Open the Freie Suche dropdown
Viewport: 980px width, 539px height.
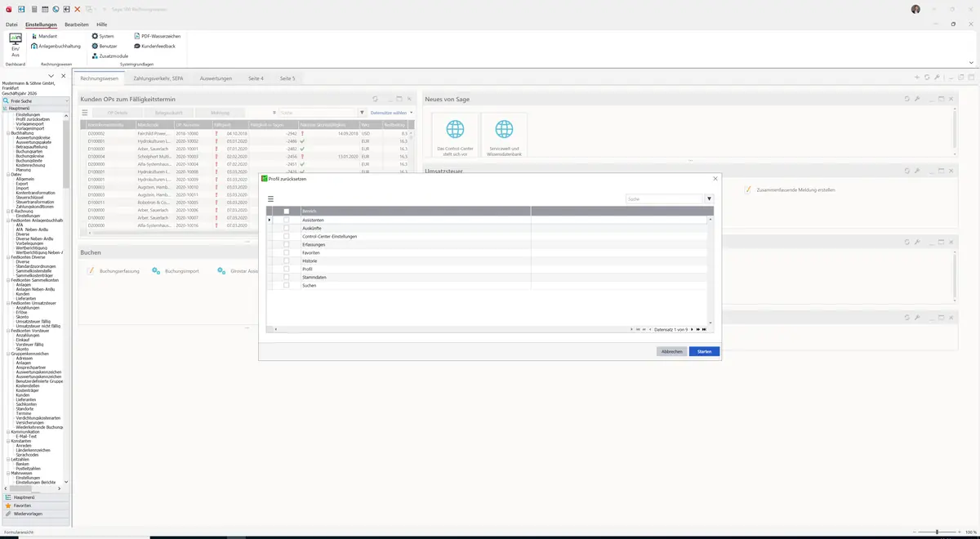click(x=65, y=100)
